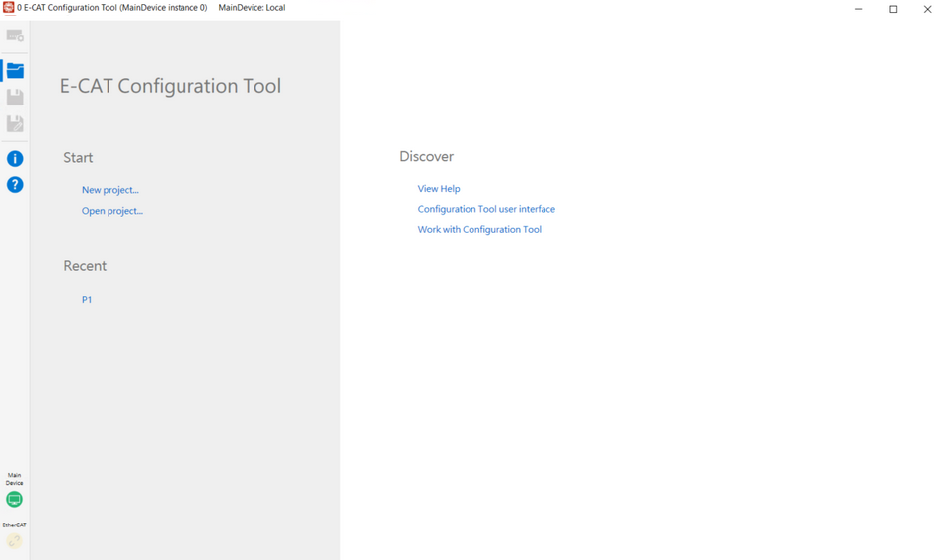The height and width of the screenshot is (560, 943).
Task: Select the View Help link
Action: click(x=439, y=189)
